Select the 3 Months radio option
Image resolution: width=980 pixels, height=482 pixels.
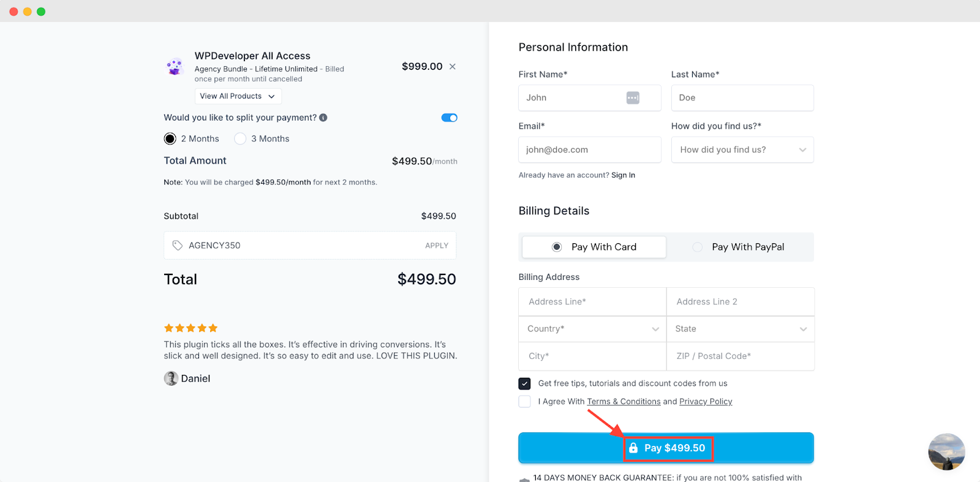(x=240, y=139)
